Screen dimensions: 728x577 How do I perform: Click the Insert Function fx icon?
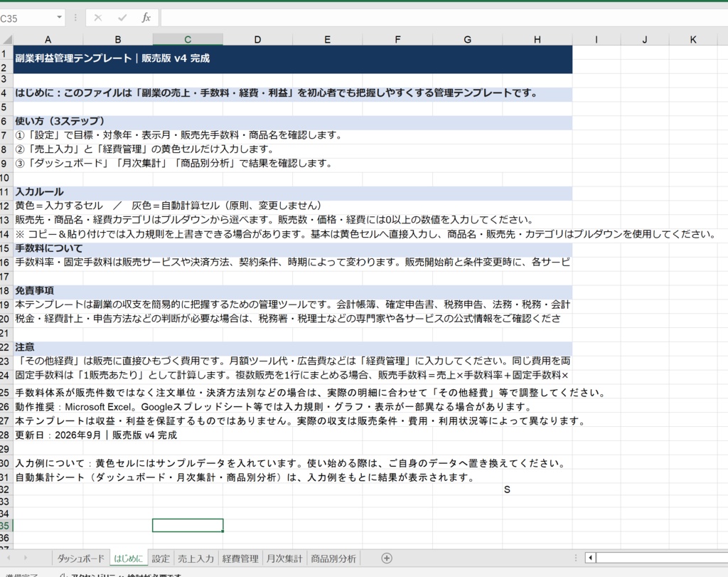point(146,18)
